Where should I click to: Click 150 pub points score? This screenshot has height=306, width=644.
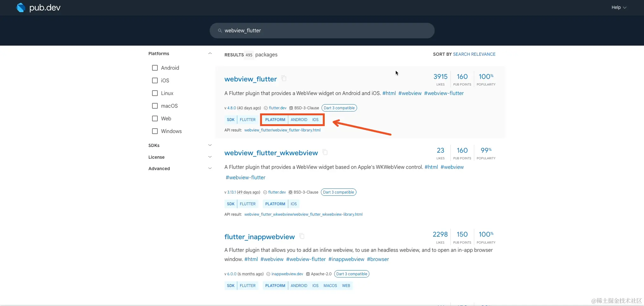pos(462,234)
